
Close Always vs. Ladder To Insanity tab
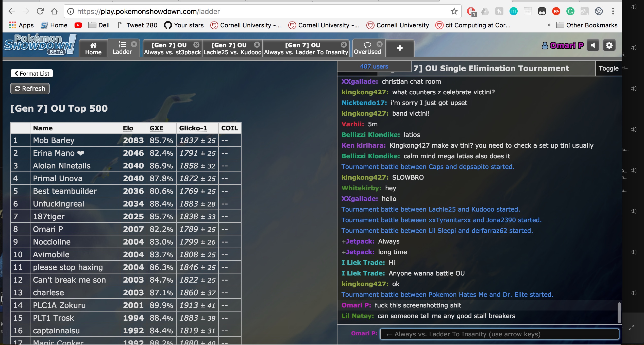coord(344,45)
